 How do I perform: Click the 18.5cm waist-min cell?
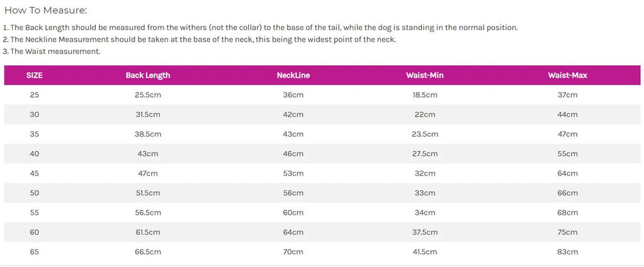(425, 94)
